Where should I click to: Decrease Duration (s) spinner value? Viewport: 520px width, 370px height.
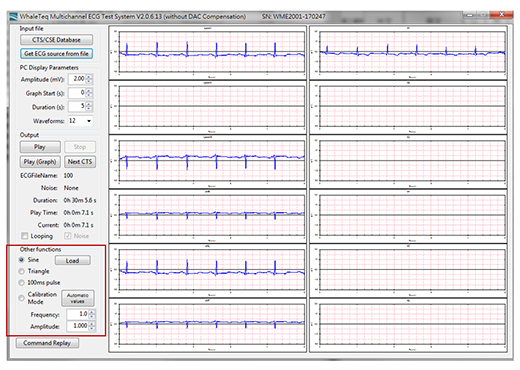(x=89, y=109)
